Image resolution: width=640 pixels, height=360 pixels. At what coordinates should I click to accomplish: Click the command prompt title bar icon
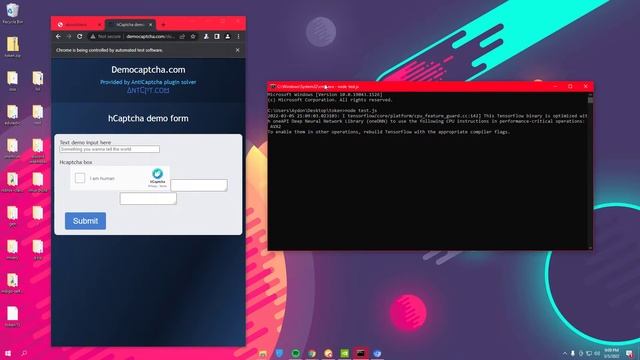click(x=273, y=87)
